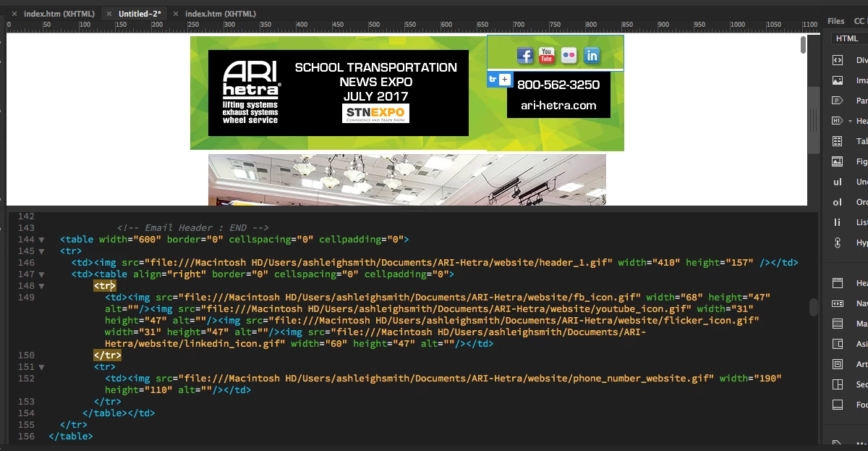Screen dimensions: 868x451
Task: Collapse the code block at line 147
Action: coord(41,274)
